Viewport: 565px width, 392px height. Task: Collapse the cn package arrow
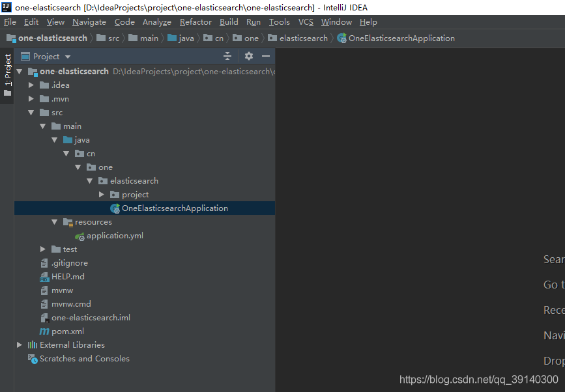coord(66,154)
